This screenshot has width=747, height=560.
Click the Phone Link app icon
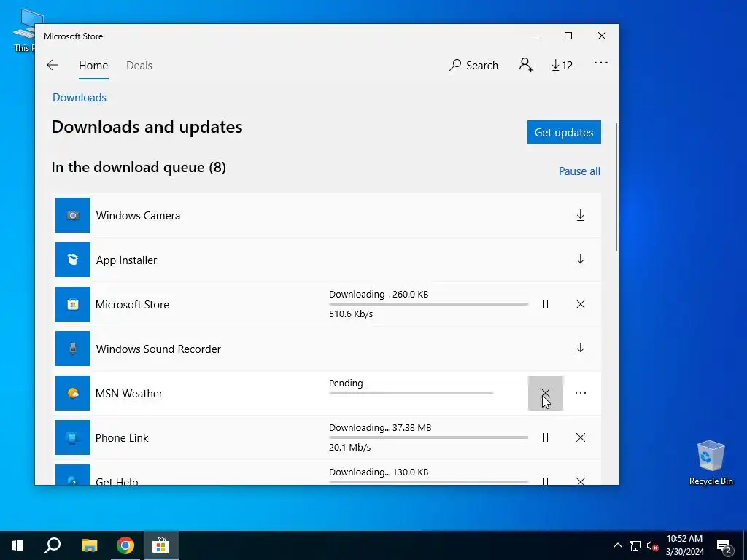(73, 437)
